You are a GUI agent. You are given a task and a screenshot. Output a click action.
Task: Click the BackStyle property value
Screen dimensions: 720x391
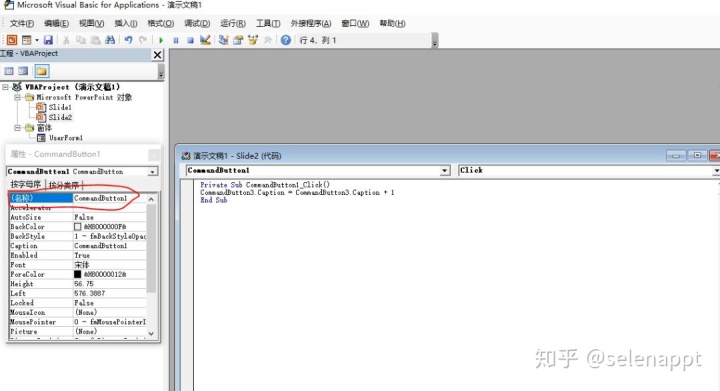[x=109, y=236]
